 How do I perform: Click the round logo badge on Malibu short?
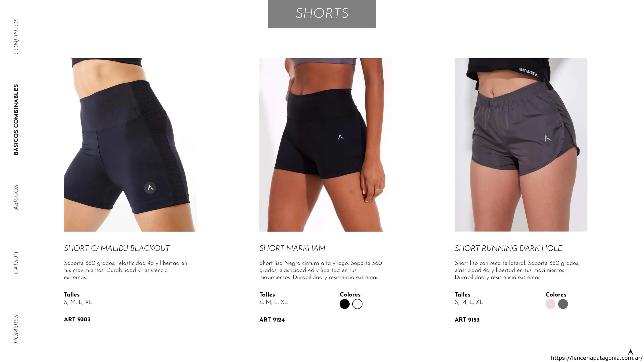150,188
